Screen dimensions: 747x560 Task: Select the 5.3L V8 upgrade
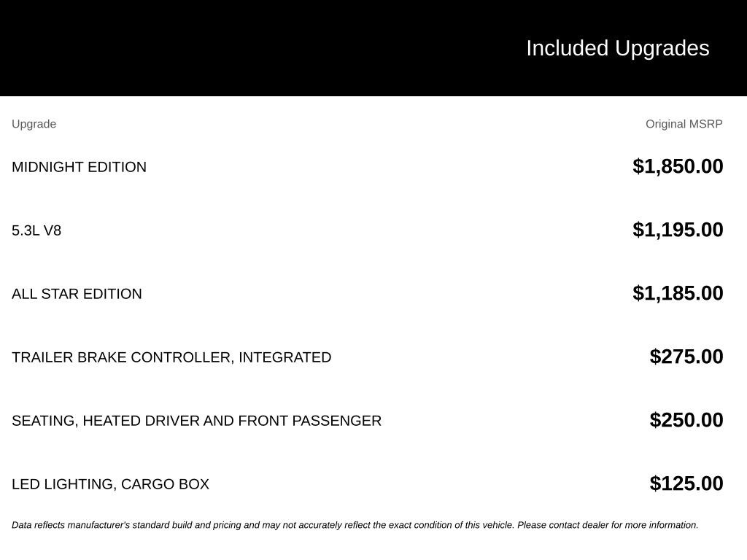(x=36, y=230)
